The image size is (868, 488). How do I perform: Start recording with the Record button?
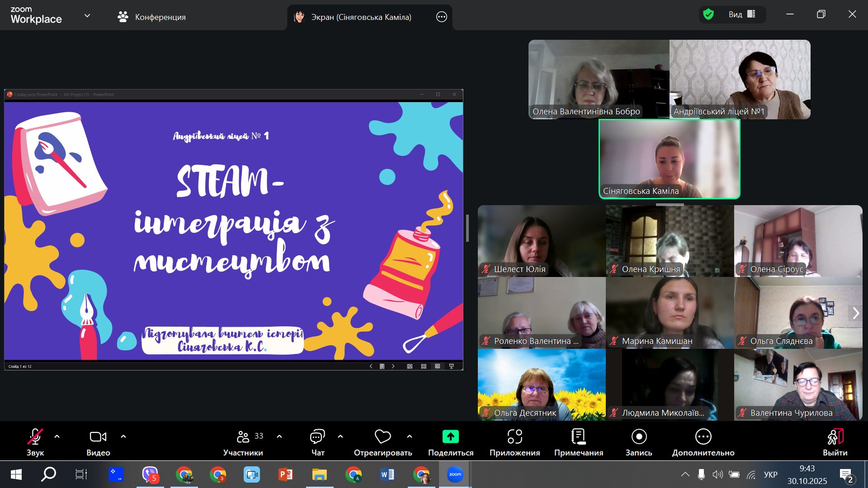coord(639,437)
